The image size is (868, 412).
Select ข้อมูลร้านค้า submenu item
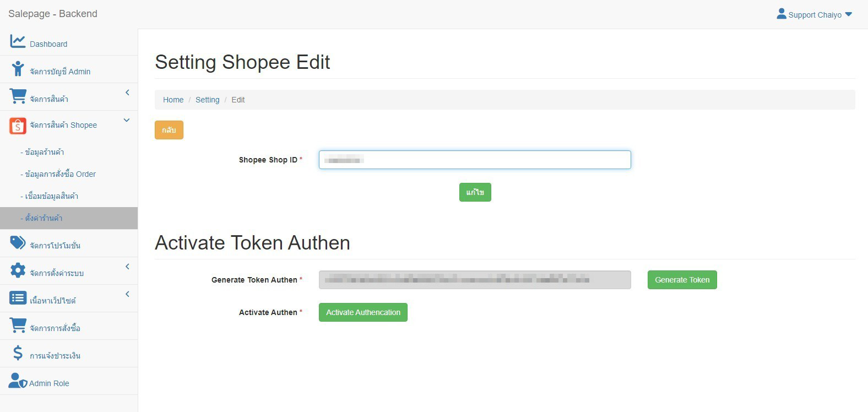click(44, 152)
